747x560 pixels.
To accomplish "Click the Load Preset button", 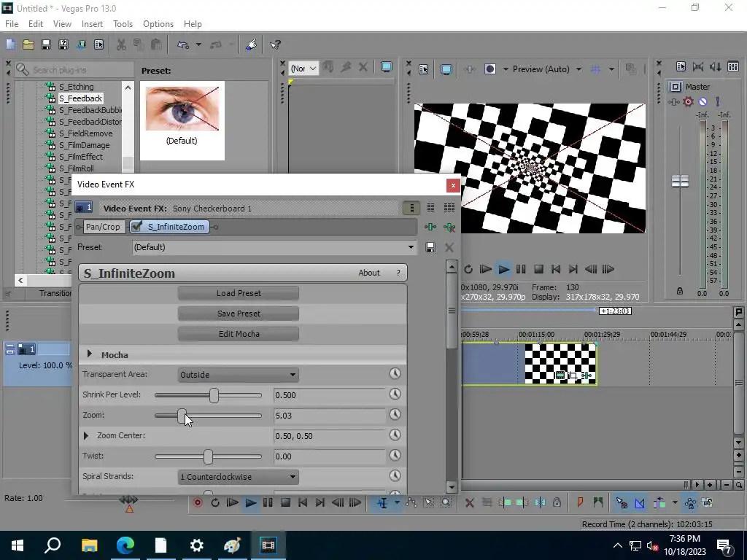I will point(239,293).
